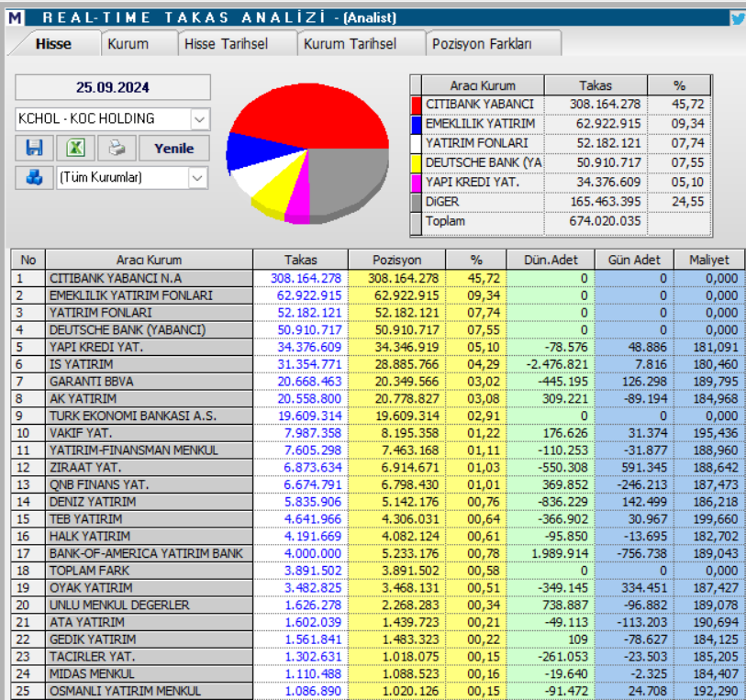Click Toplam value 674.020.035
This screenshot has width=746, height=700.
pos(605,221)
